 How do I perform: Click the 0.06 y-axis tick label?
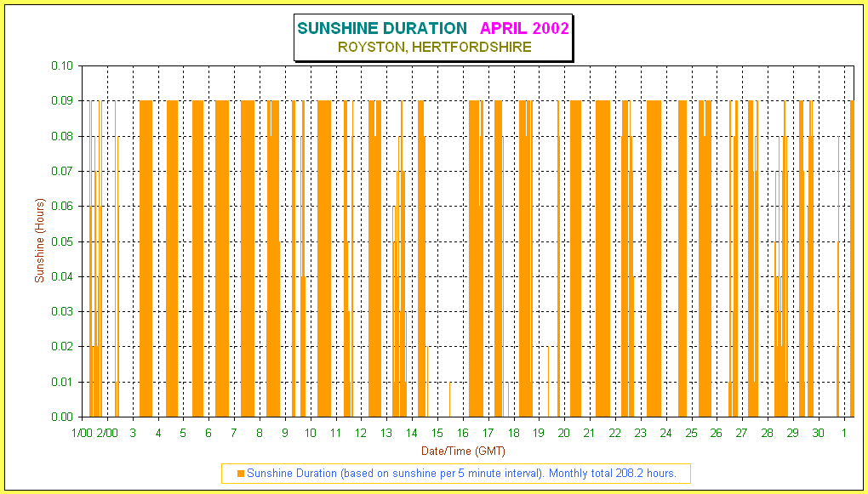click(63, 207)
